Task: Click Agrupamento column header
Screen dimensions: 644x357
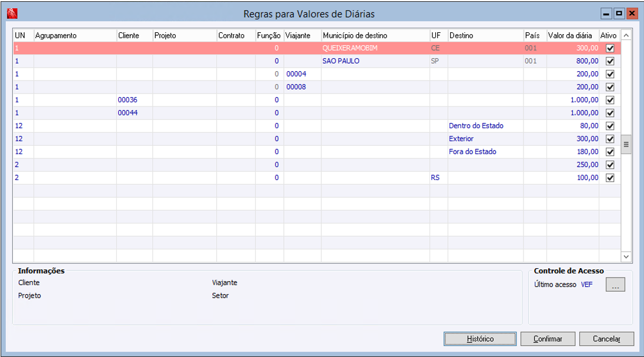Action: pyautogui.click(x=75, y=36)
